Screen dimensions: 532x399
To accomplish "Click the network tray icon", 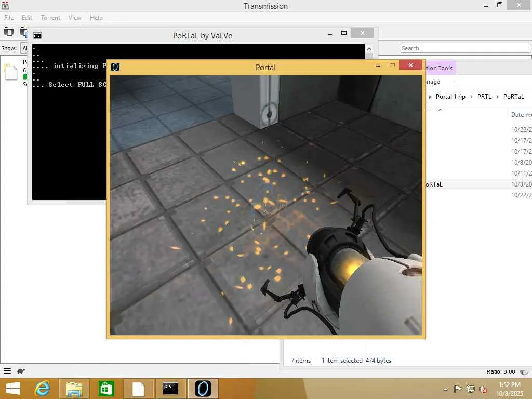I will [x=471, y=389].
